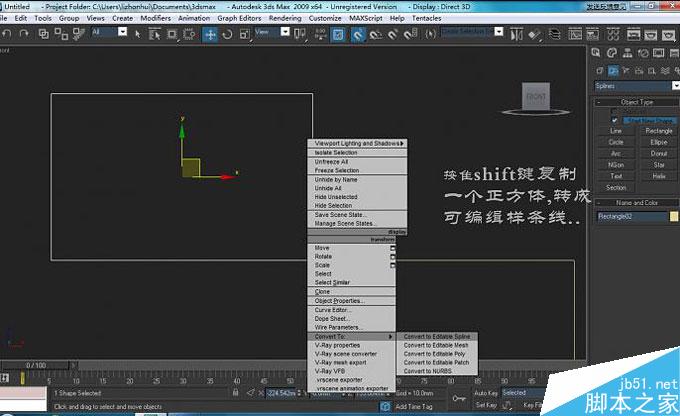Click the Mirror tool icon
Viewport: 680px width, 416px height.
[x=516, y=34]
